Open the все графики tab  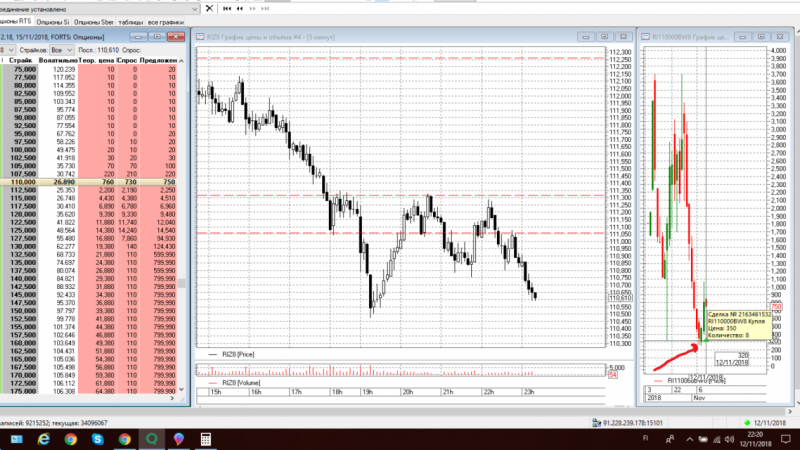165,22
